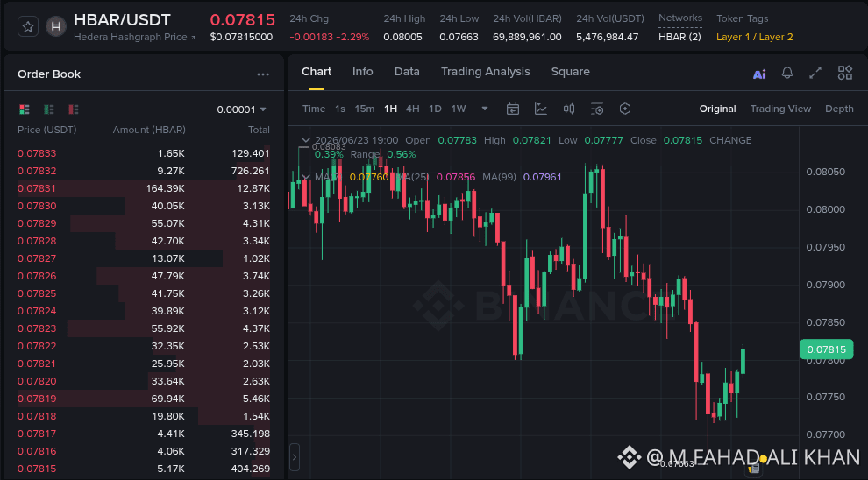
Task: Open the Trading Analysis tab
Action: [x=486, y=72]
